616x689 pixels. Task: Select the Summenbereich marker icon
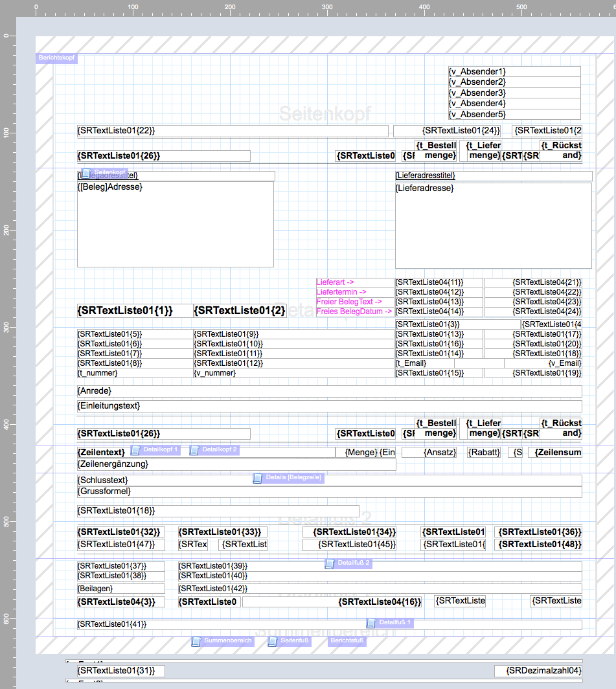coord(196,642)
